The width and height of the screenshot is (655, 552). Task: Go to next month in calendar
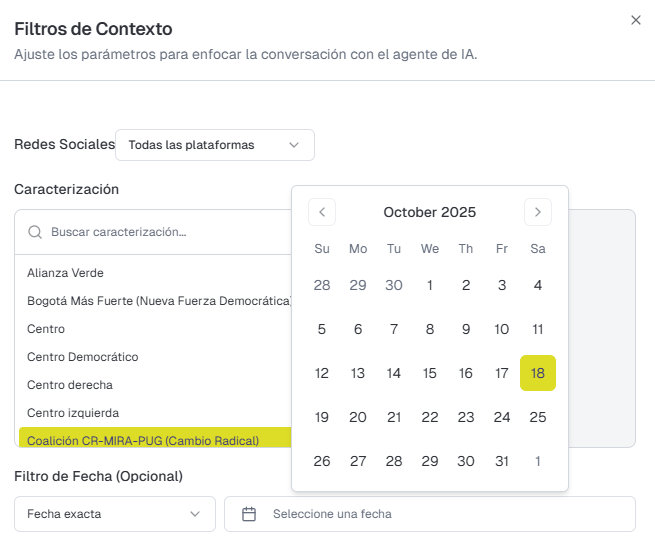538,212
